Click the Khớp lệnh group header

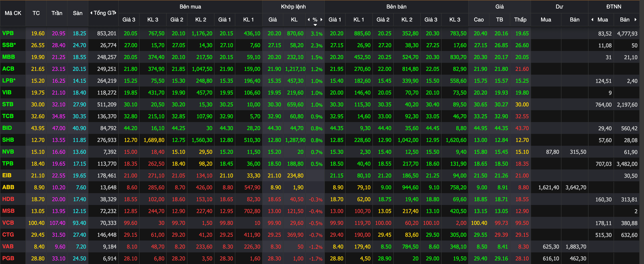point(293,6)
